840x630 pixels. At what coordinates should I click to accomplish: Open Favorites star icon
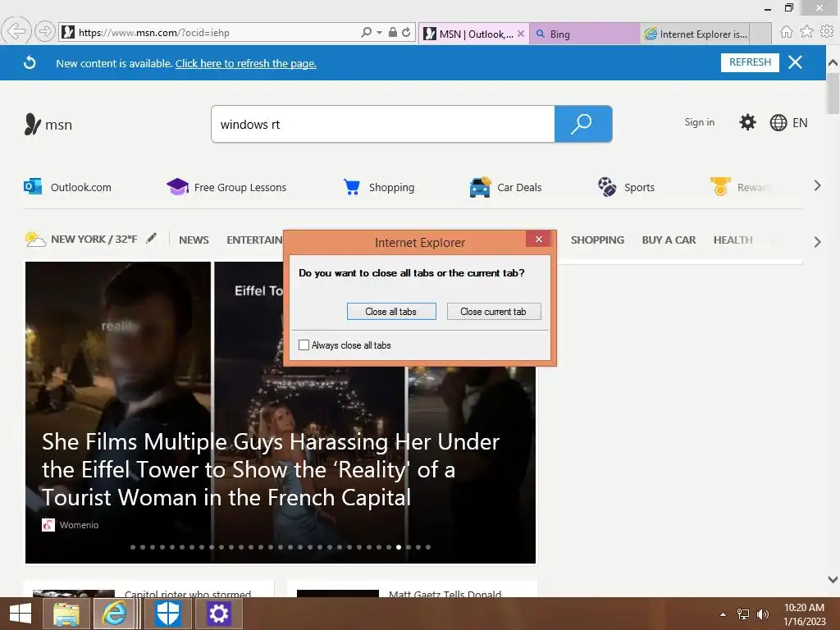coord(806,32)
